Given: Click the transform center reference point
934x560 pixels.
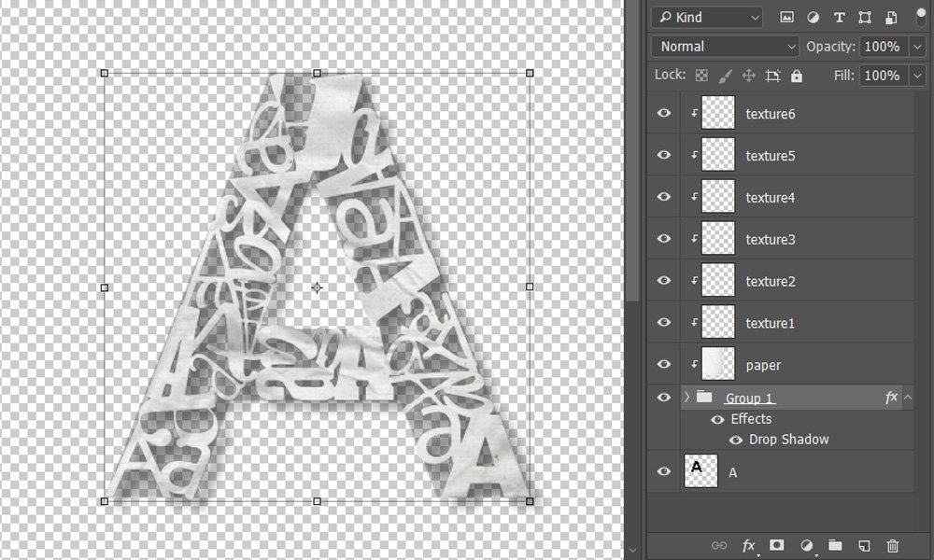Looking at the screenshot, I should pos(317,287).
